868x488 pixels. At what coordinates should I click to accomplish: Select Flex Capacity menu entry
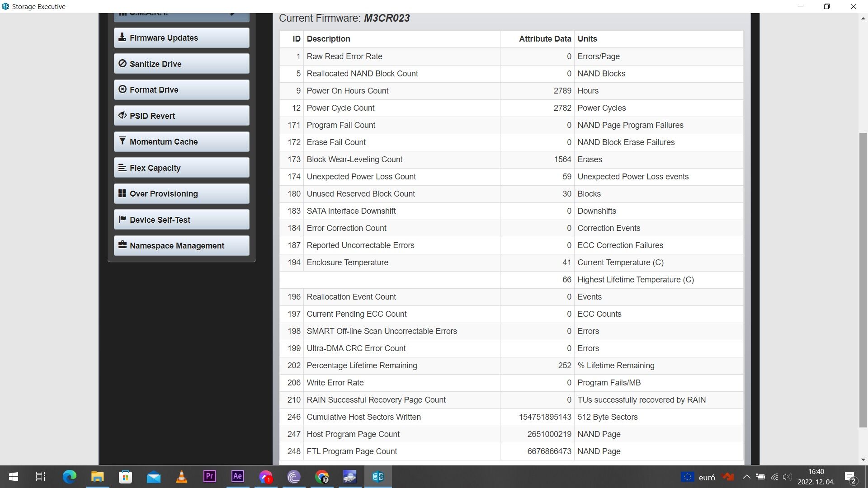pos(181,168)
